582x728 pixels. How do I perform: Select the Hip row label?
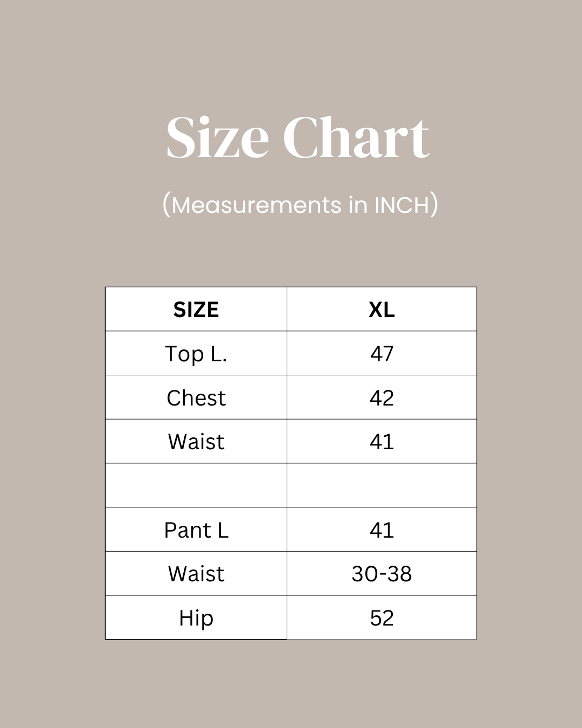(196, 618)
